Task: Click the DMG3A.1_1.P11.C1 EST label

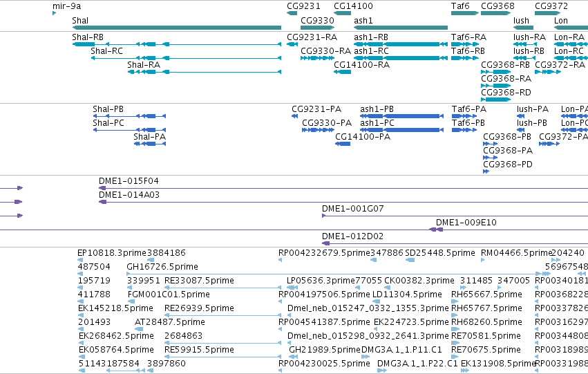Action: tap(401, 350)
